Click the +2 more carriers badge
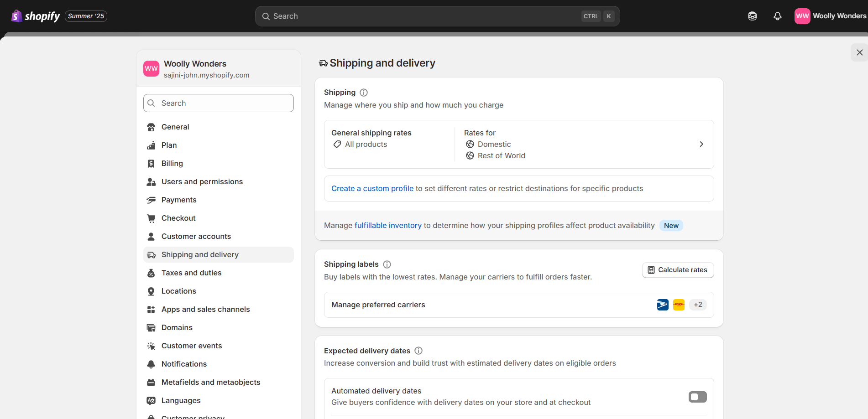The width and height of the screenshot is (868, 419). 698,305
